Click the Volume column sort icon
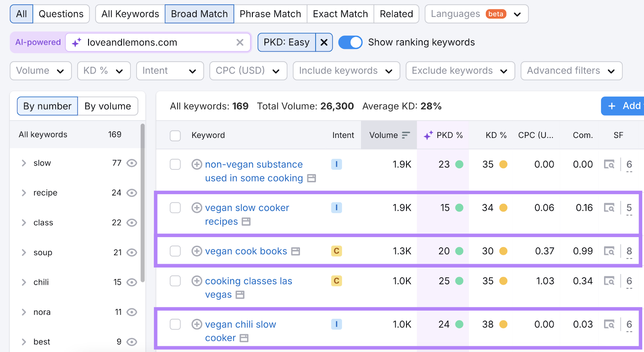 click(406, 135)
